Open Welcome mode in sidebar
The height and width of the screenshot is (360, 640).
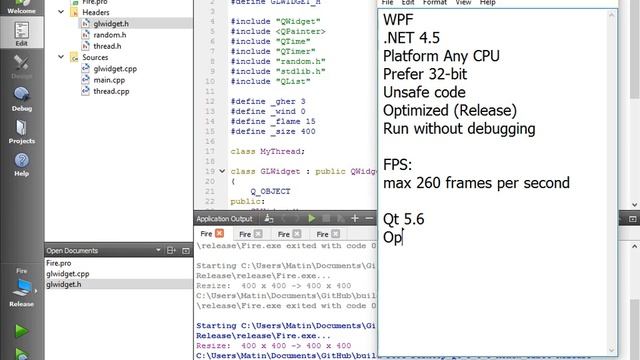(x=22, y=7)
